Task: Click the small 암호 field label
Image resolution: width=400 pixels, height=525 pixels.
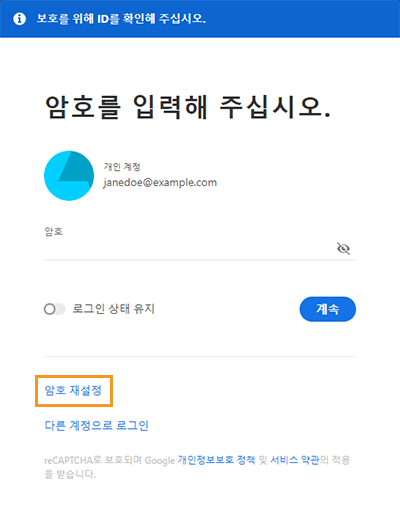Action: (54, 231)
